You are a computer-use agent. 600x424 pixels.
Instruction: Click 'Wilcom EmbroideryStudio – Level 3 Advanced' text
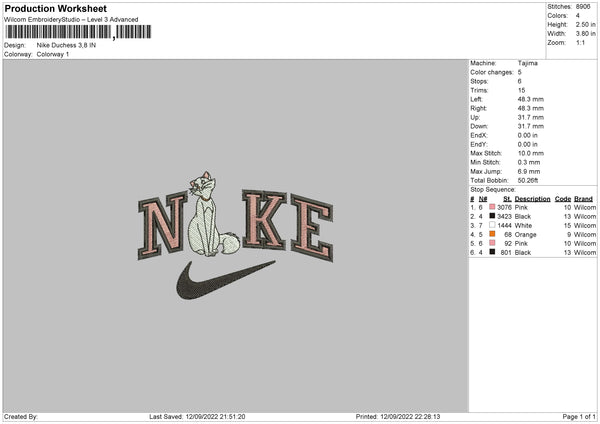[x=71, y=20]
